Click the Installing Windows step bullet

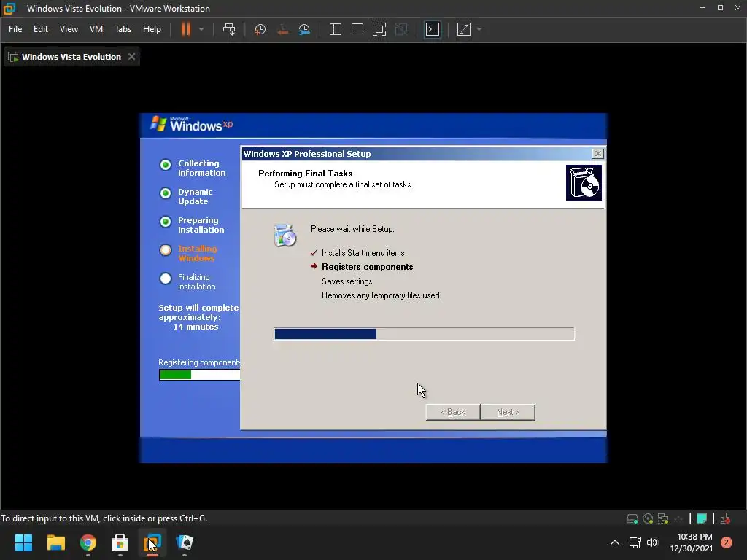166,250
